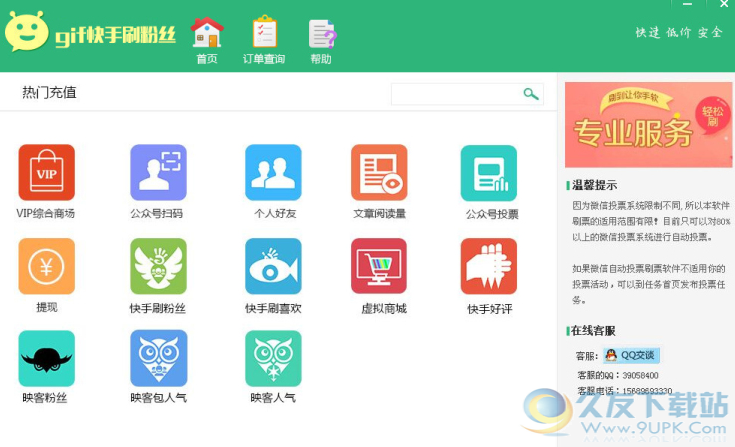
Task: Open the 文章阅读量 icon
Action: click(x=379, y=172)
